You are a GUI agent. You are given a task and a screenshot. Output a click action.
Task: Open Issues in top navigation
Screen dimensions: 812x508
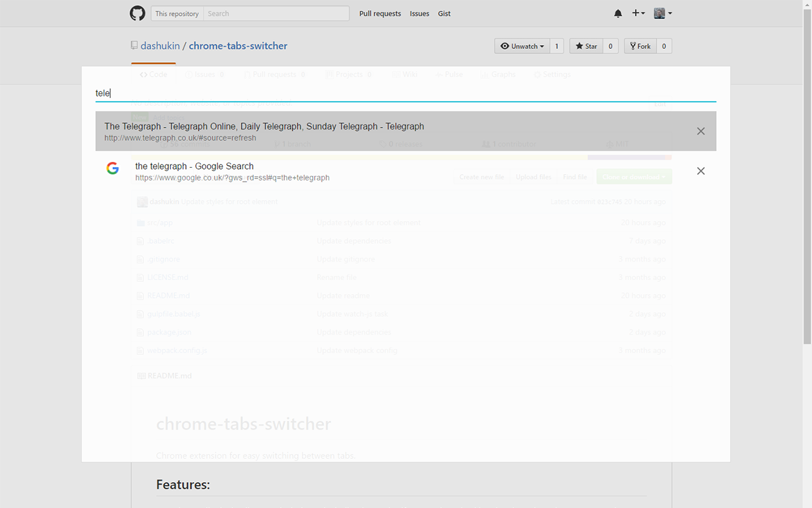pyautogui.click(x=419, y=13)
